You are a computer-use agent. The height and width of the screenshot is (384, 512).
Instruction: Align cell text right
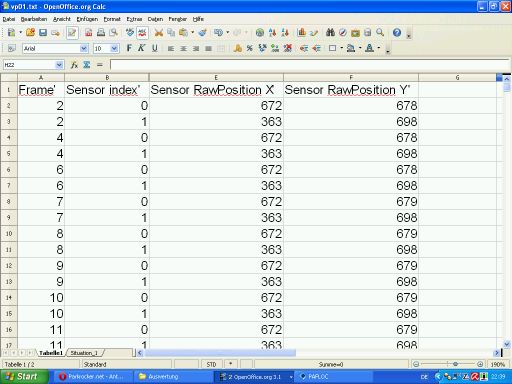click(196, 49)
